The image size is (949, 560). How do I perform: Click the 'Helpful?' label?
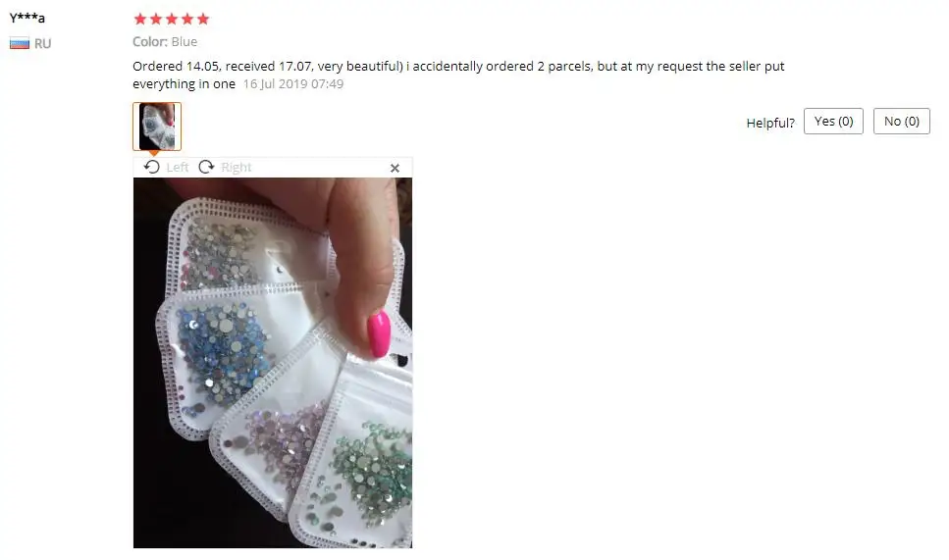pos(769,123)
